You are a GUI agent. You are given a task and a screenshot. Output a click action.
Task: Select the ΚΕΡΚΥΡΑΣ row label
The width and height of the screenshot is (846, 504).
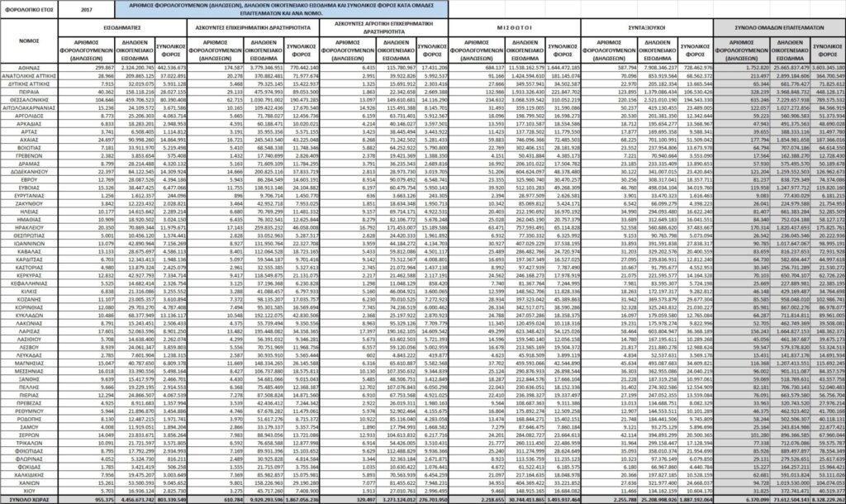pos(29,275)
